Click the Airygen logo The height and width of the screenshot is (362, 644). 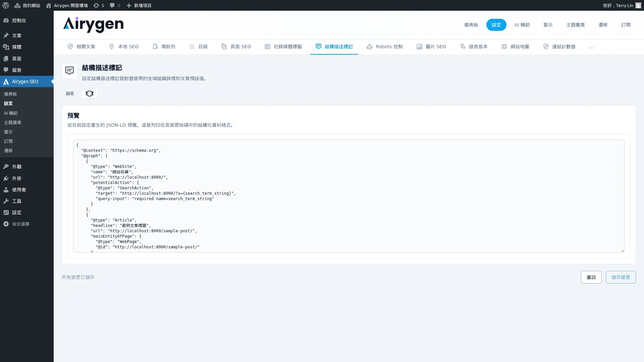[x=93, y=25]
